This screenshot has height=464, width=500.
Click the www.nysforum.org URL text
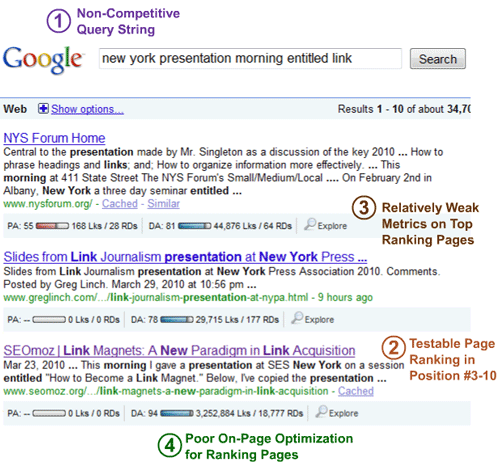pos(48,204)
